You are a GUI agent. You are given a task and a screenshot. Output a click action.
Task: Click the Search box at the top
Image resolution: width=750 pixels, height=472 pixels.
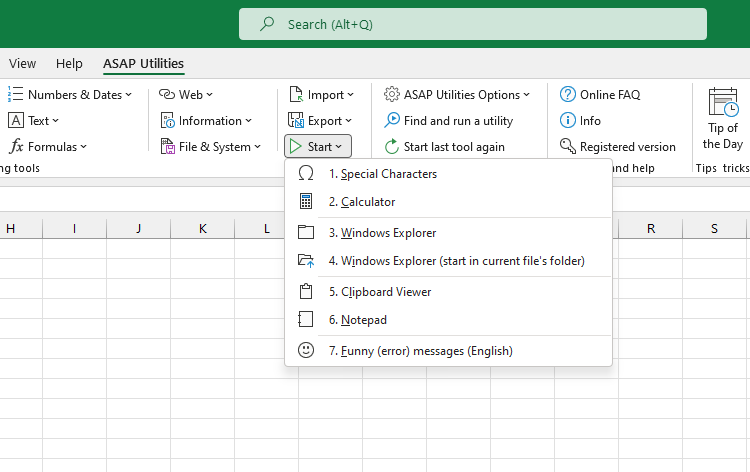pos(473,24)
